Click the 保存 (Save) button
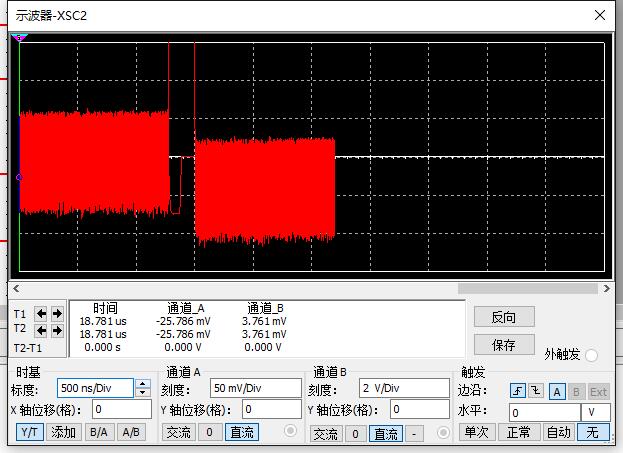This screenshot has height=453, width=623. pyautogui.click(x=504, y=345)
